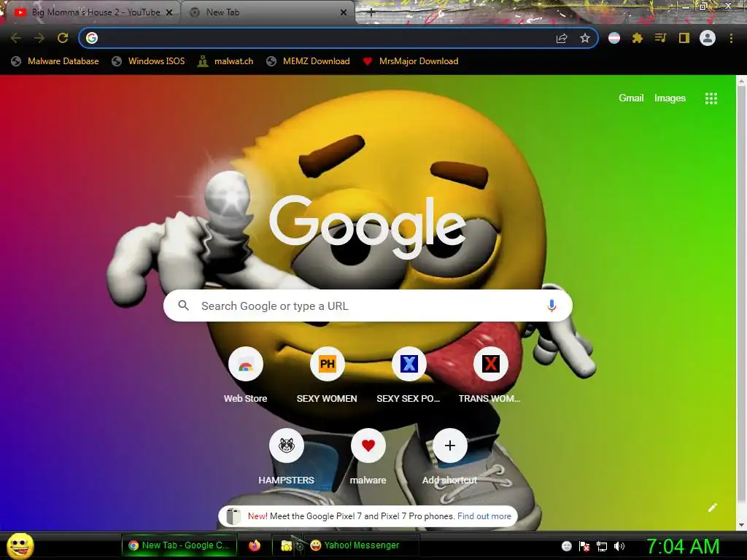
Task: Click the forward navigation arrow
Action: 39,38
